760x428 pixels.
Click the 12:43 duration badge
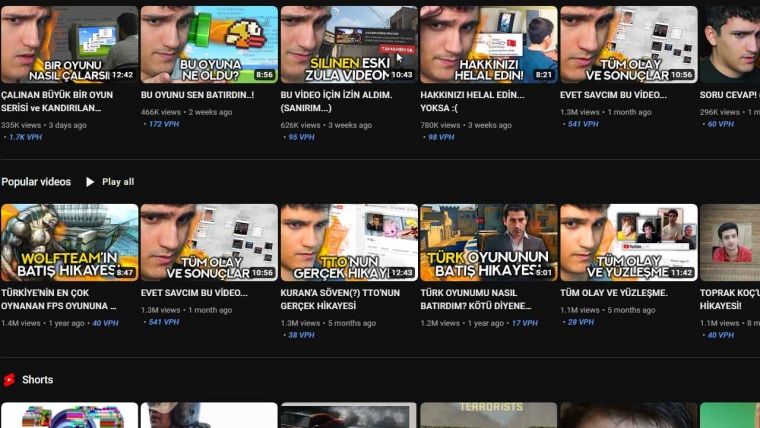pyautogui.click(x=402, y=272)
